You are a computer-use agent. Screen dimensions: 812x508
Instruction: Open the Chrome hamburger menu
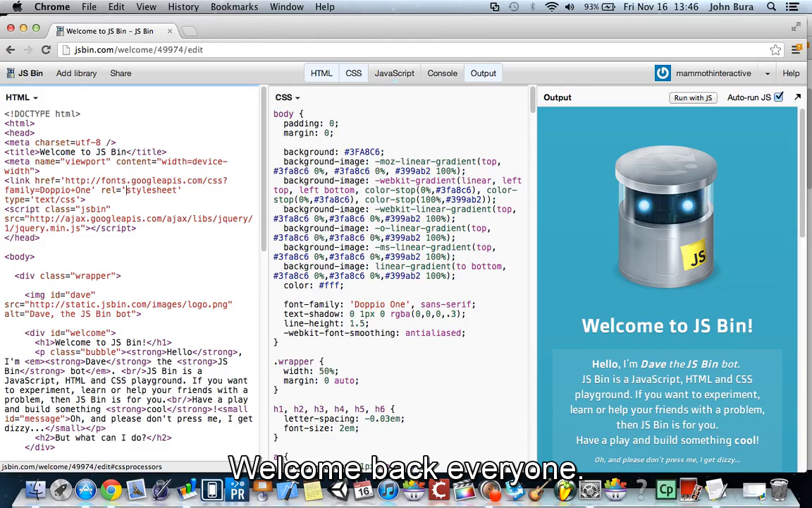tap(796, 50)
